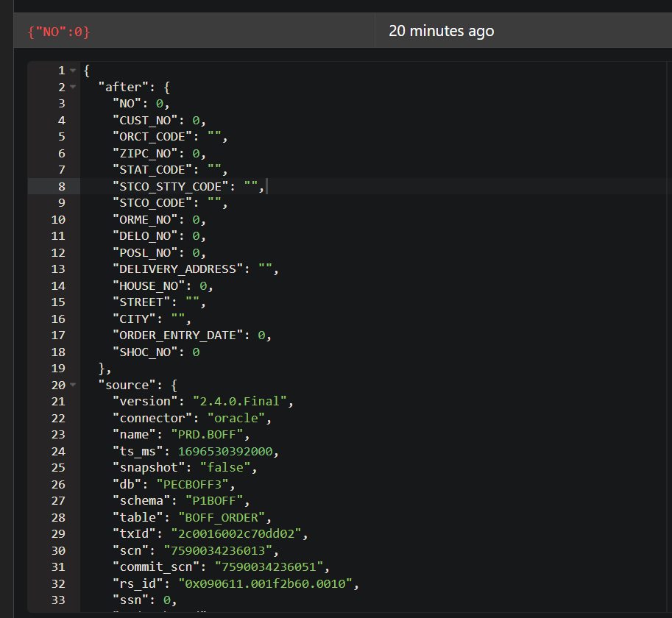Select line number 8 in the gutter
This screenshot has height=618, width=672.
(61, 187)
